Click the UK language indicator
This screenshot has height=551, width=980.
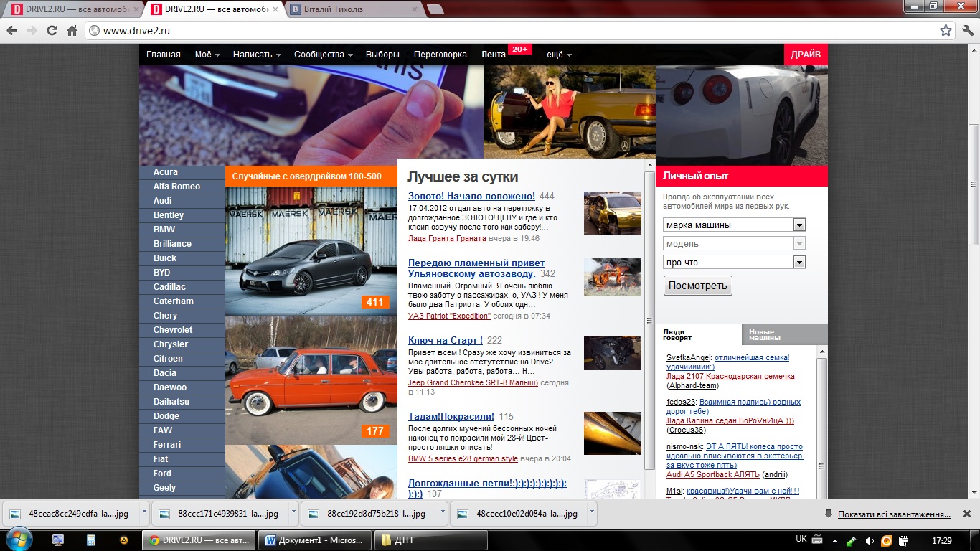click(x=801, y=540)
